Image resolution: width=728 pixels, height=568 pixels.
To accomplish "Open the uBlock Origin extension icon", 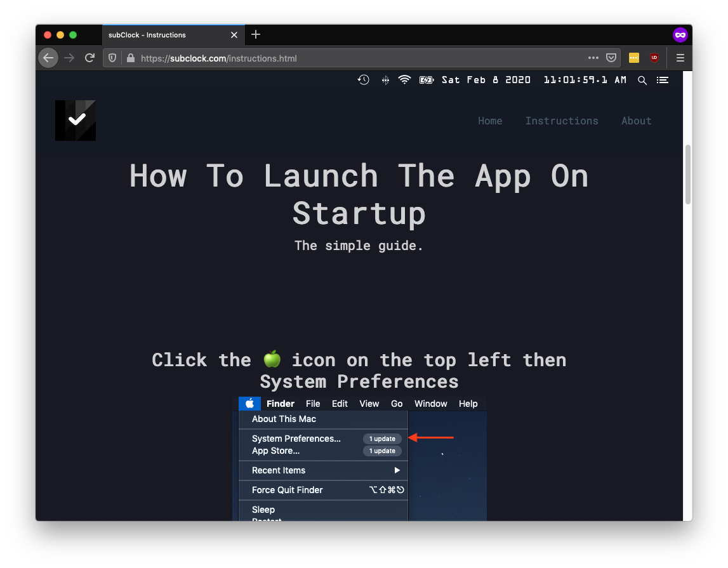I will pos(654,58).
